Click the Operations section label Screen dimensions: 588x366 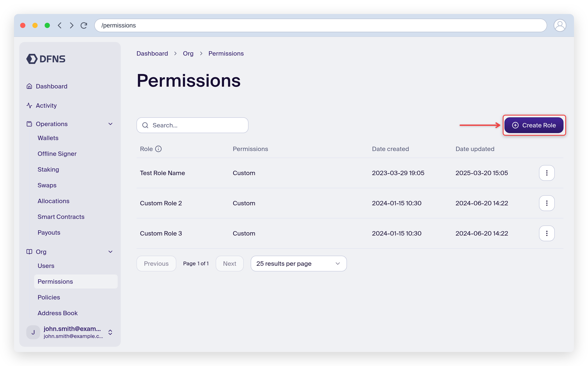coord(52,124)
